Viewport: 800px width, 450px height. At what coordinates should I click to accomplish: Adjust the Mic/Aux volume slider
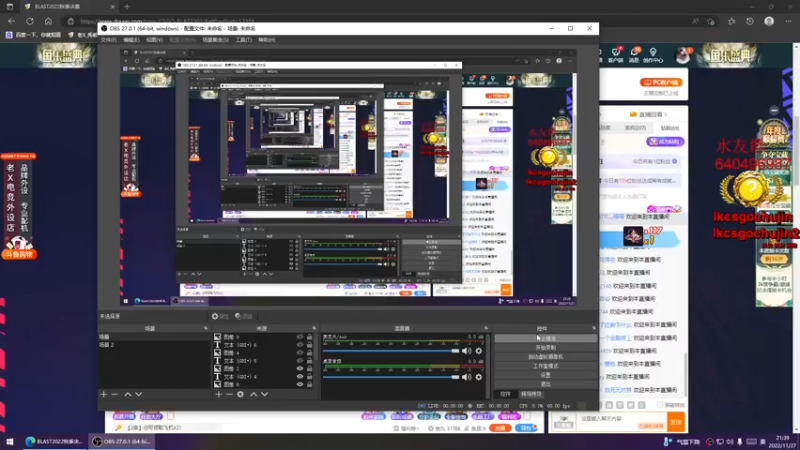391,351
